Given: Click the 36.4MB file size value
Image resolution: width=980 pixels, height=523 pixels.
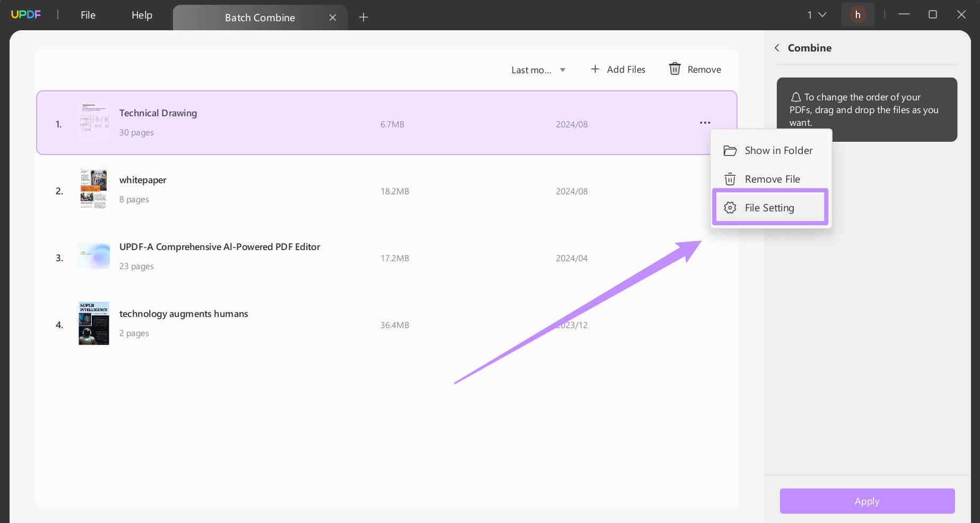Looking at the screenshot, I should (x=395, y=325).
